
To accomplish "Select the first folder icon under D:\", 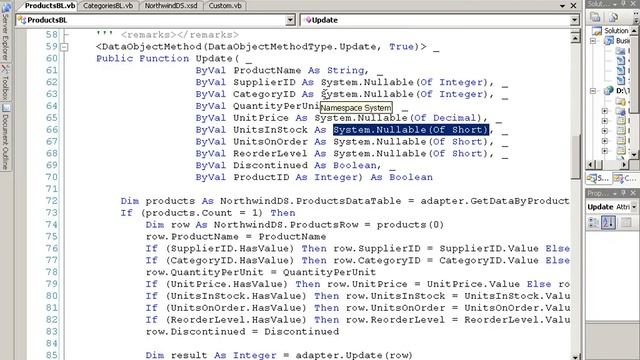I will click(x=620, y=102).
